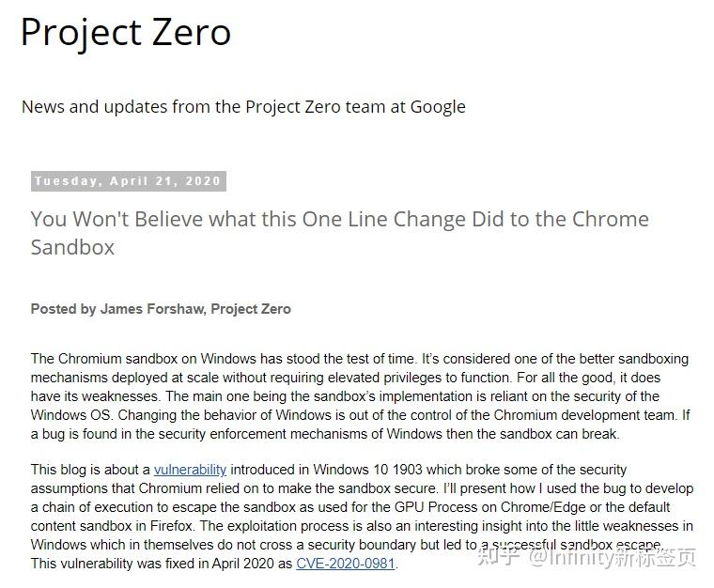This screenshot has height=588, width=714.
Task: Click the "Tuesday, April 21, 2020" date header
Action: point(128,181)
